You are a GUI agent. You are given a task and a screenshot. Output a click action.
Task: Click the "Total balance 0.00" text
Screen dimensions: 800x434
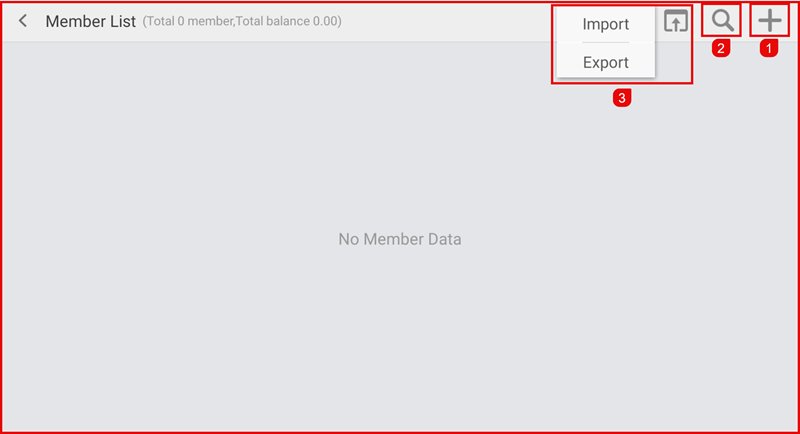click(289, 21)
